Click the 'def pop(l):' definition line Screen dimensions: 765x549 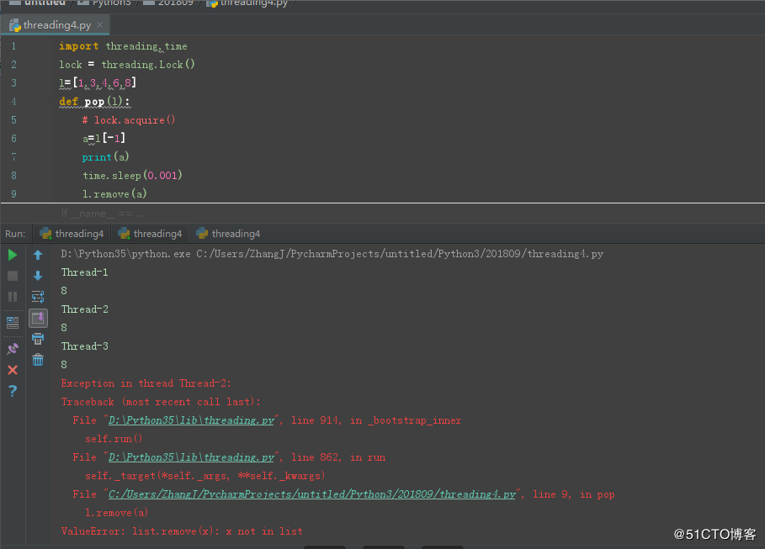(x=95, y=102)
